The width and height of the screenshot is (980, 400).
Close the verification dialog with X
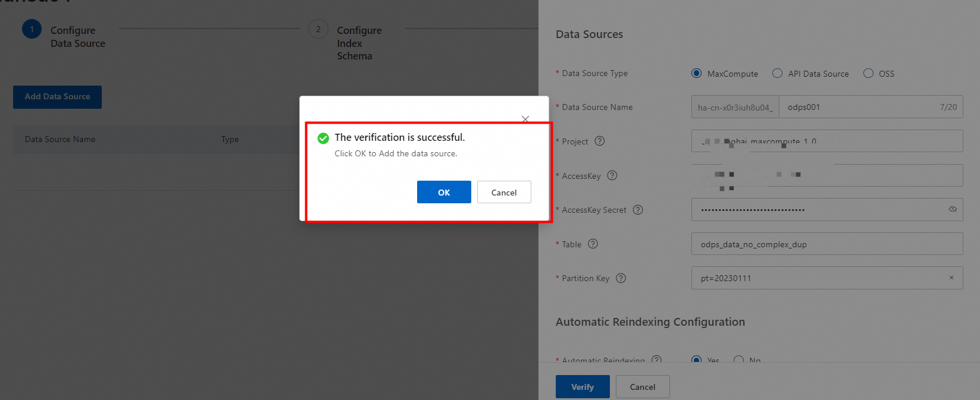click(525, 119)
